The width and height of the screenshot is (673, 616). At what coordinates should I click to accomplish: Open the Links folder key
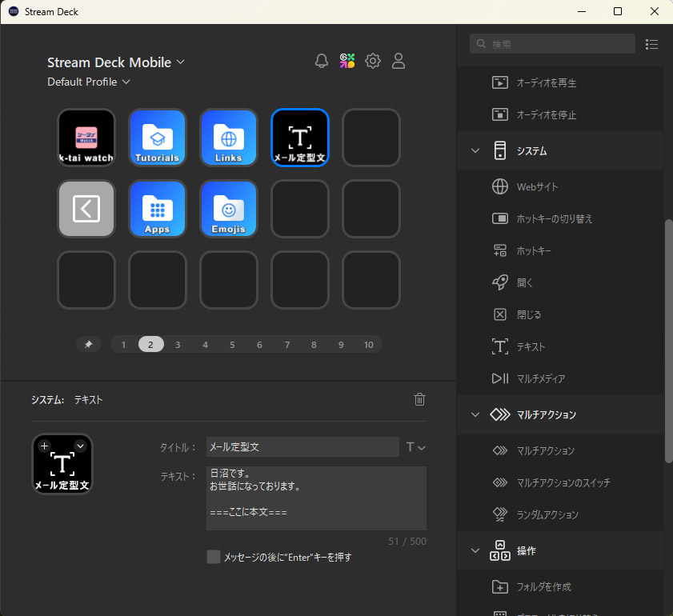pyautogui.click(x=229, y=138)
